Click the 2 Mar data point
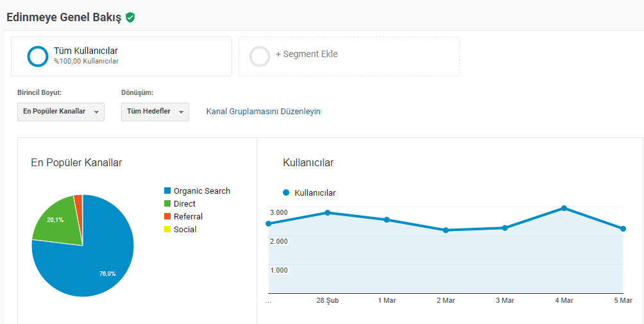This screenshot has height=324, width=644. pyautogui.click(x=446, y=230)
